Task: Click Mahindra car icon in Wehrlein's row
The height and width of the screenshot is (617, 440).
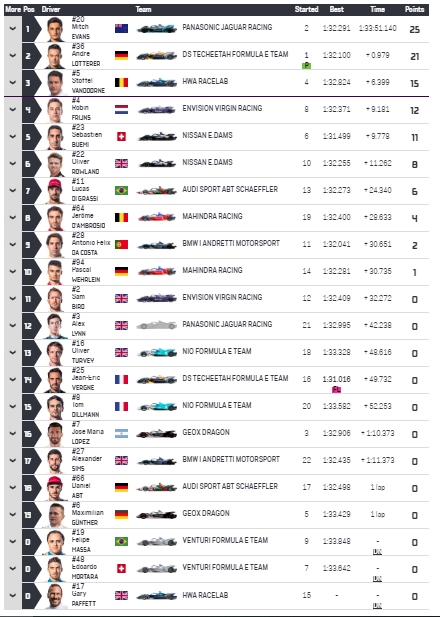Action: [x=157, y=271]
